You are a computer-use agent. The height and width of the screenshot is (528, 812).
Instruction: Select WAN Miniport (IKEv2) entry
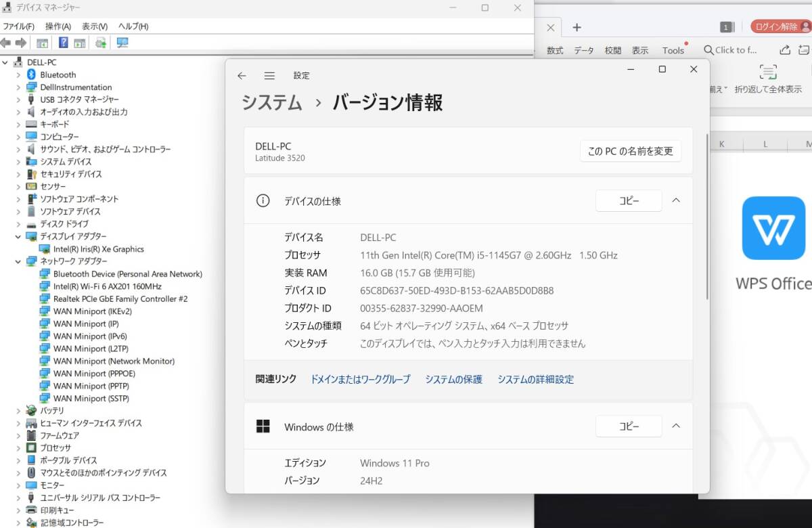93,311
